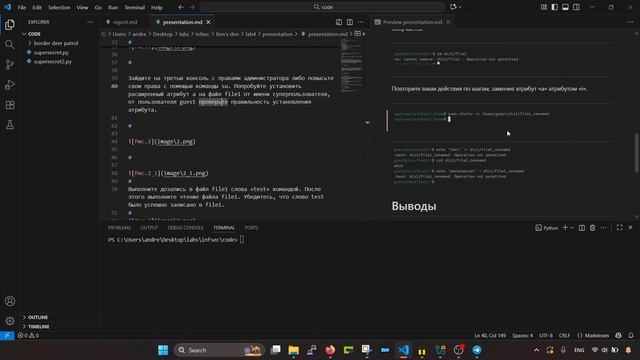Open language mode Markdown selector

[593, 336]
